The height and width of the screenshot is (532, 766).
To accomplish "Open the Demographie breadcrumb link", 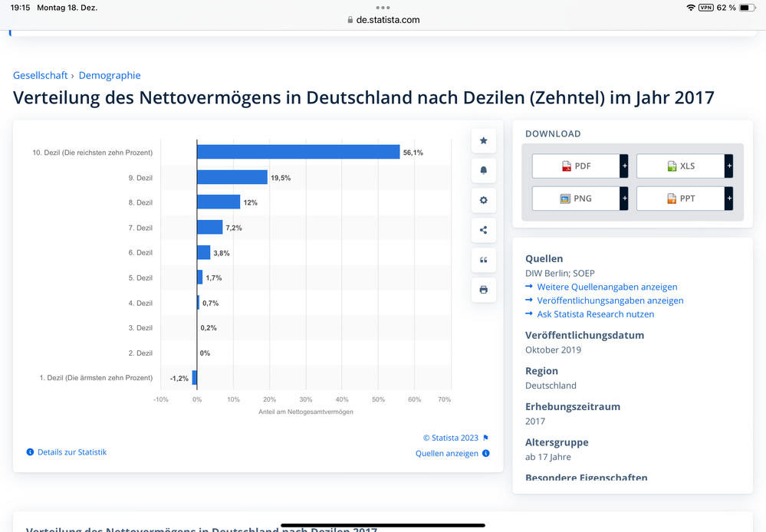I will pyautogui.click(x=110, y=75).
